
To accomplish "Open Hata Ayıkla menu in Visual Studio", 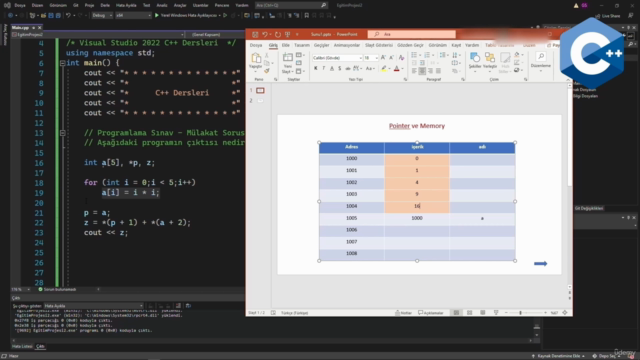I will click(x=126, y=5).
